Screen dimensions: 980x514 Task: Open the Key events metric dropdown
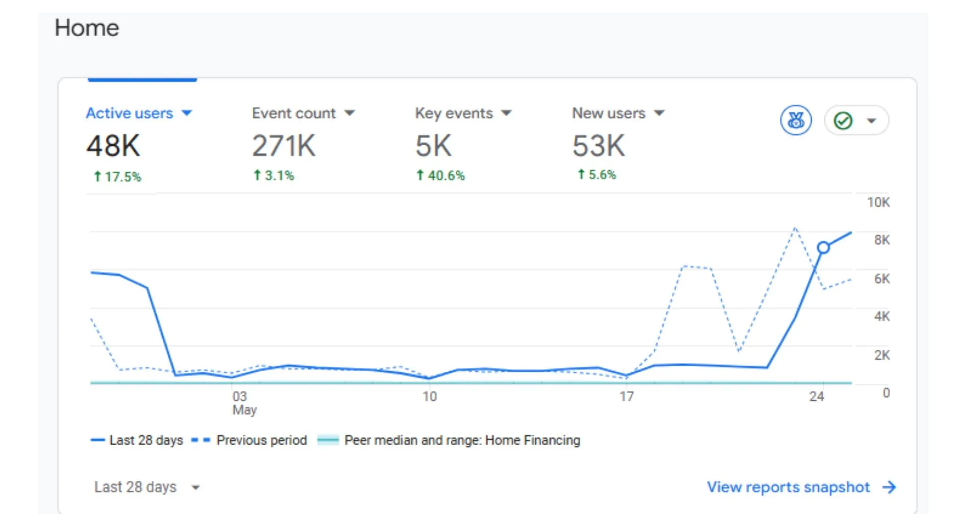click(463, 113)
